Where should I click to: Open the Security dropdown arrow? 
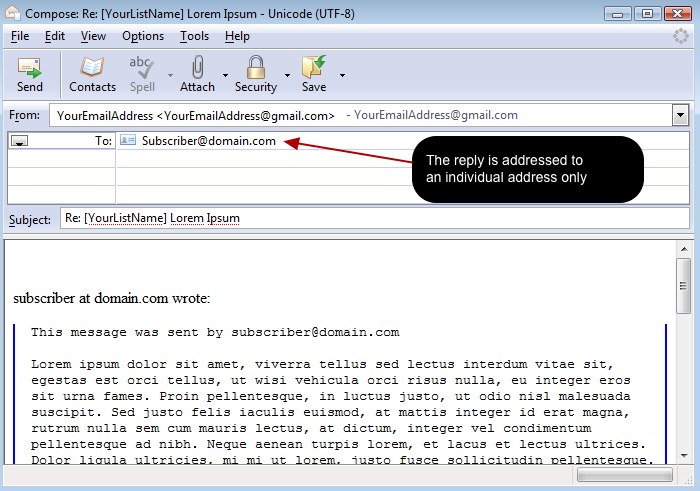(288, 75)
